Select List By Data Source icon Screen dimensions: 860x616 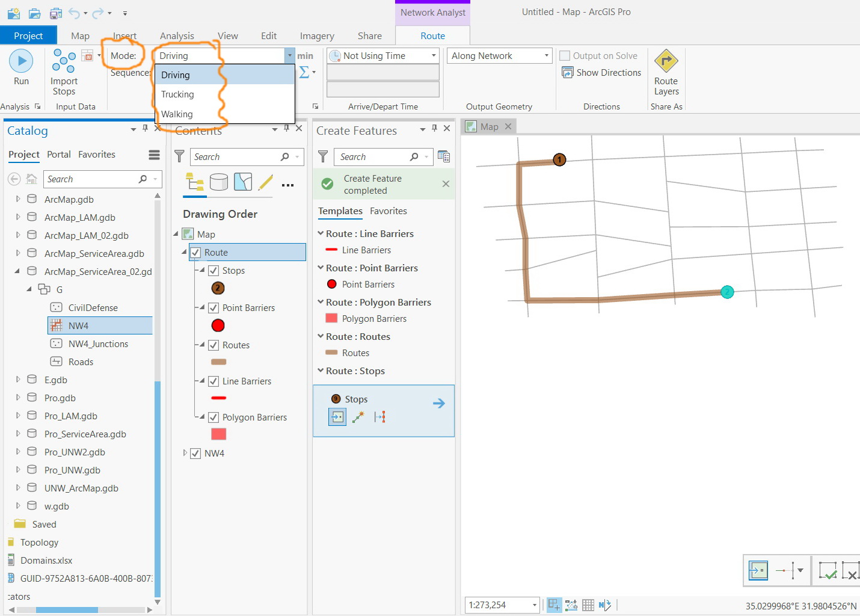219,182
